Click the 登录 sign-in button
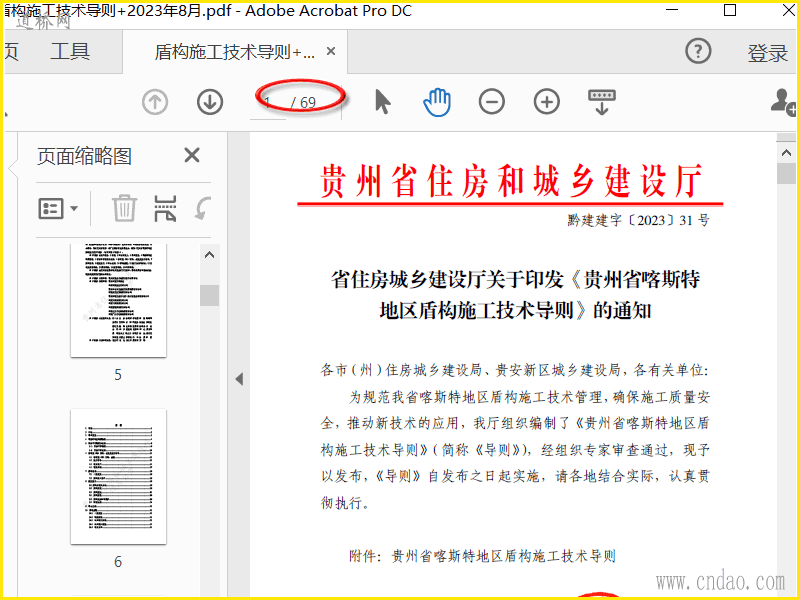 click(x=768, y=53)
